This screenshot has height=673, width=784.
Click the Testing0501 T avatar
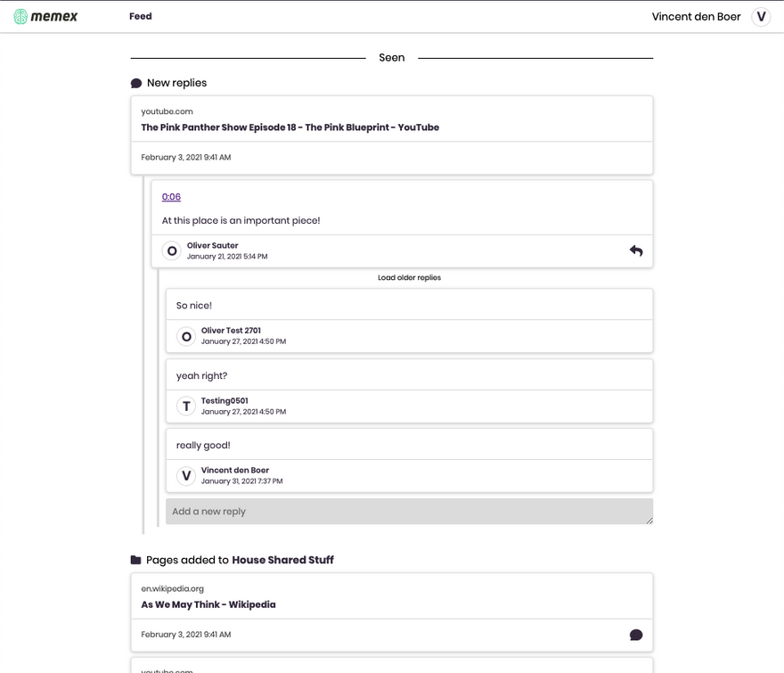coord(186,406)
